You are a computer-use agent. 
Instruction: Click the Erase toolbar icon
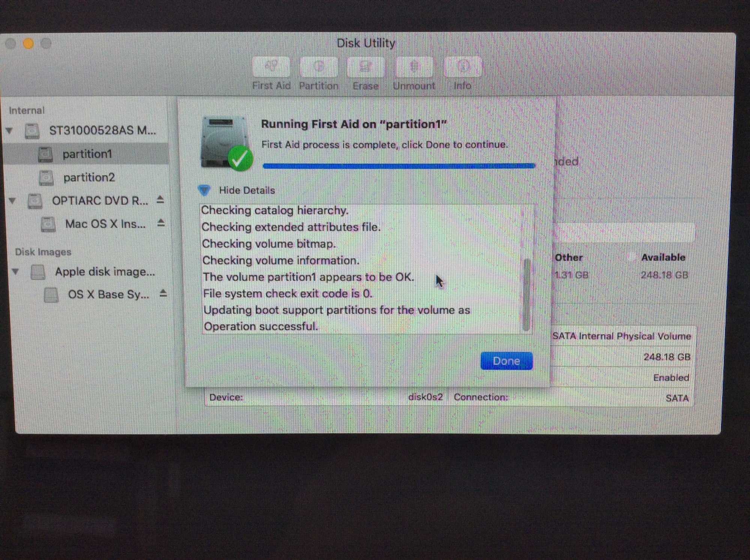(x=366, y=67)
